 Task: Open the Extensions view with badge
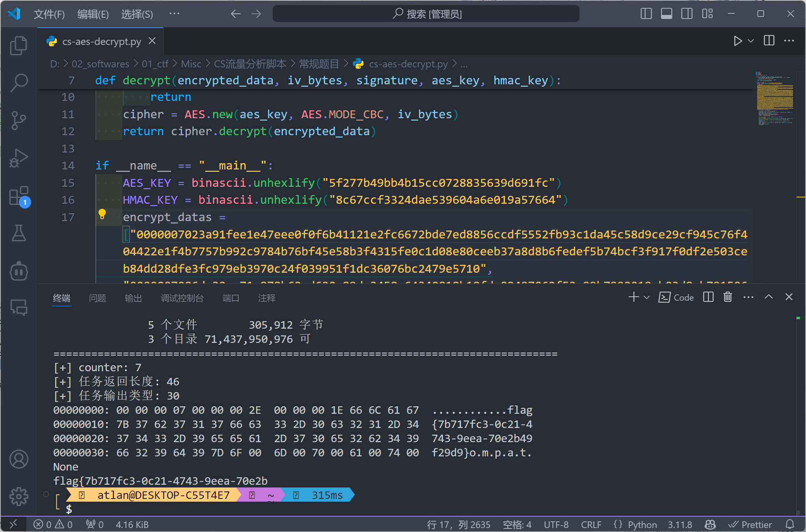[x=19, y=196]
